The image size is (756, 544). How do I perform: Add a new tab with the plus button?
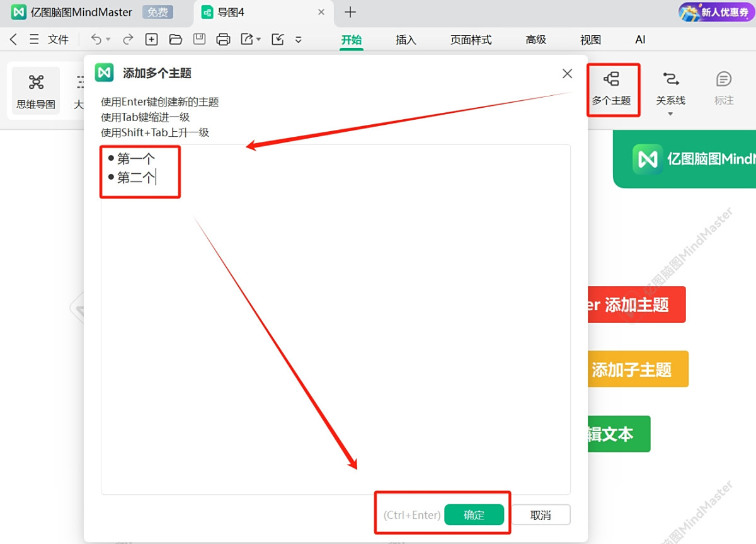click(x=350, y=12)
